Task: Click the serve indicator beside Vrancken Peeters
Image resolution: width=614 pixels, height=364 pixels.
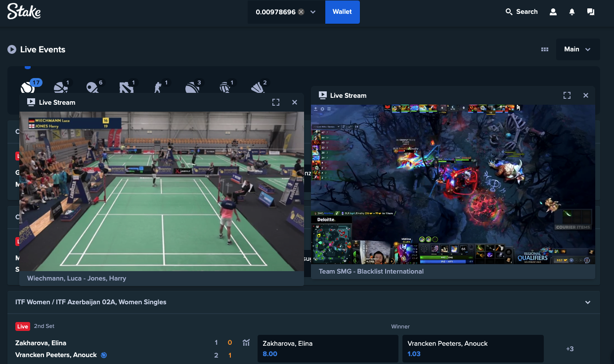Action: point(104,355)
